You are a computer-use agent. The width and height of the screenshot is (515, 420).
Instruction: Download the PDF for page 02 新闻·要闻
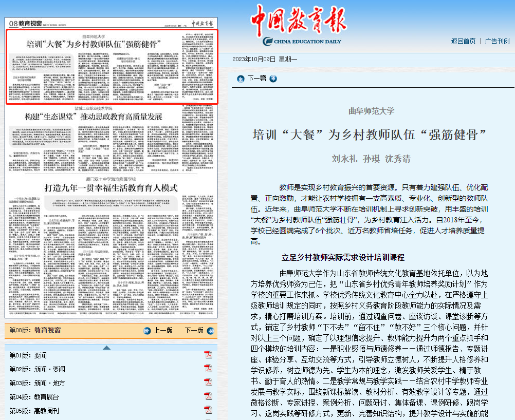(x=208, y=369)
